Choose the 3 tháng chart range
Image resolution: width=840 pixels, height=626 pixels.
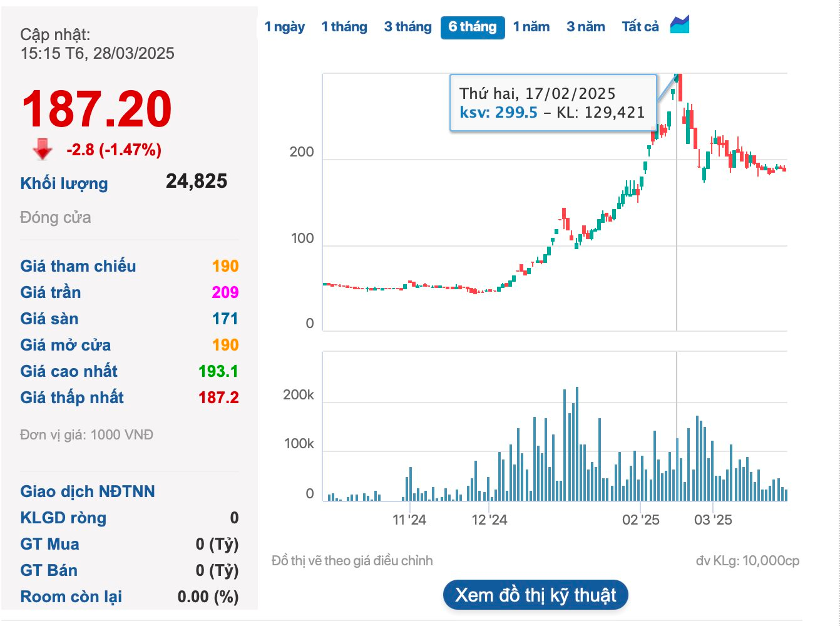point(407,27)
